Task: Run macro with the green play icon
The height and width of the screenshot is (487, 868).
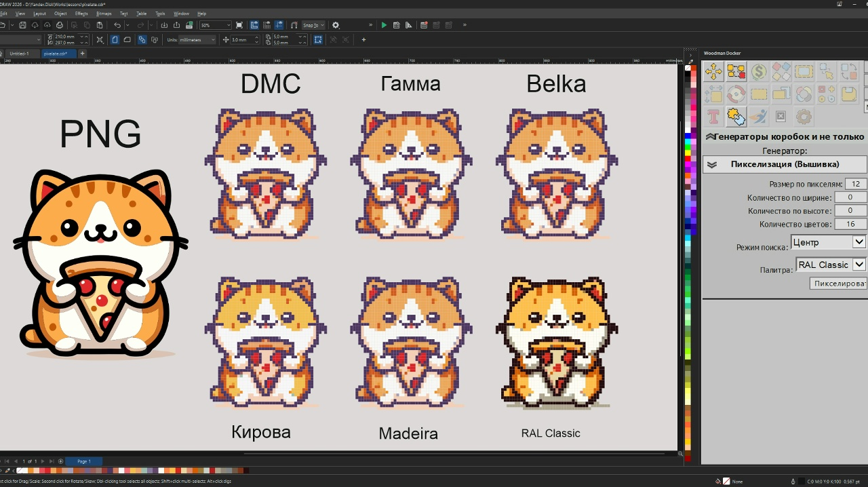Action: point(384,25)
